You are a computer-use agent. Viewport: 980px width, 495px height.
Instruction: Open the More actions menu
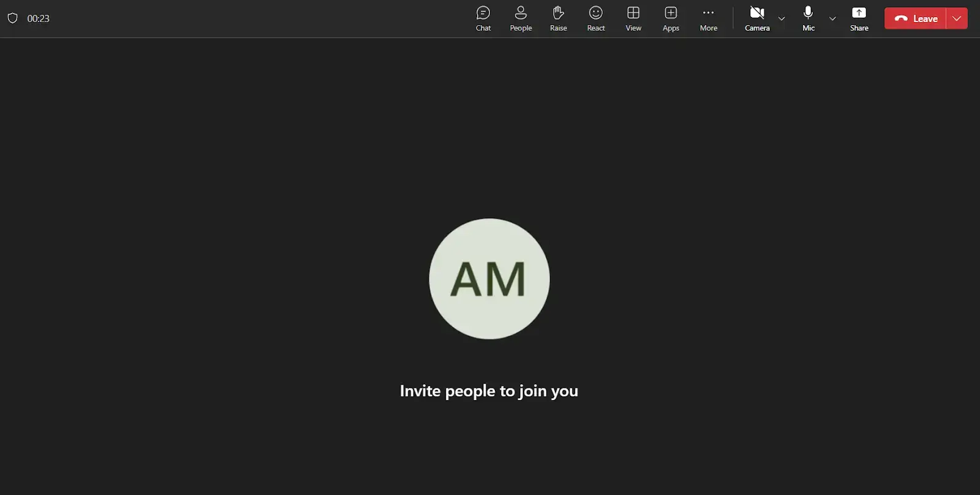pyautogui.click(x=708, y=18)
